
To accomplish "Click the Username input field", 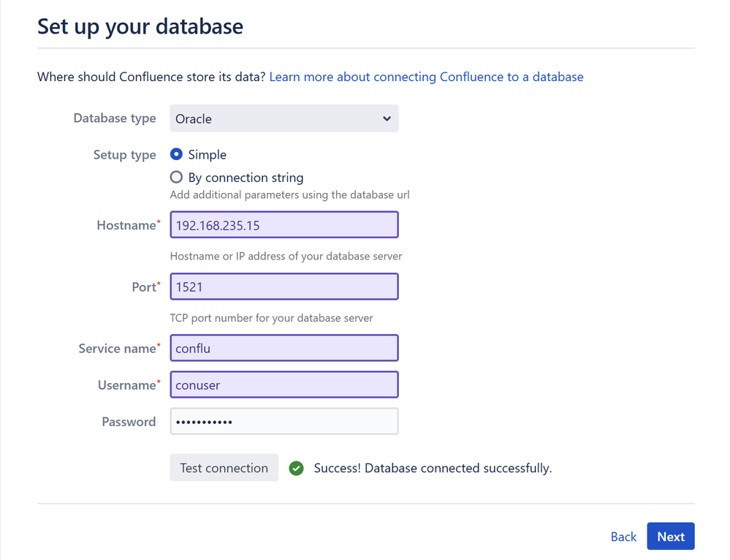I will [284, 385].
